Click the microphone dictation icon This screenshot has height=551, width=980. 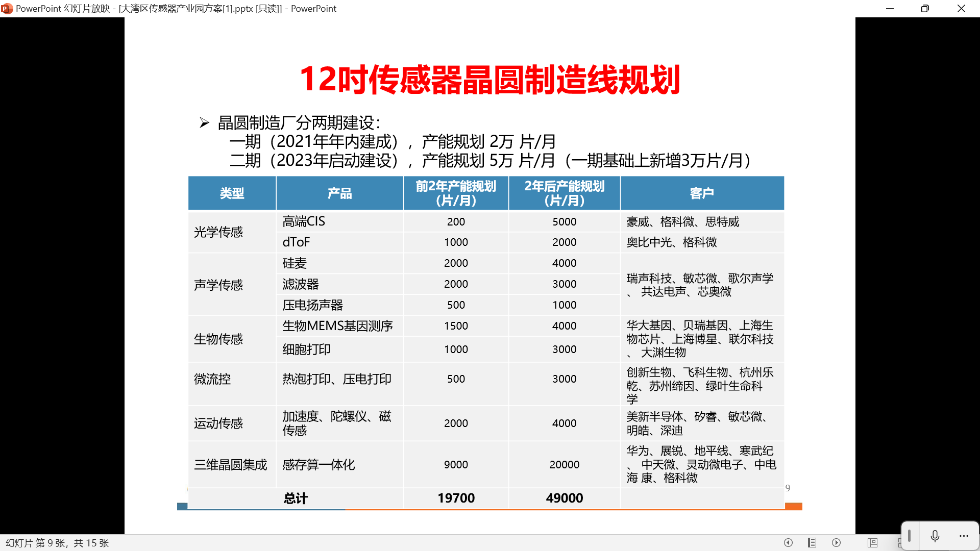935,536
